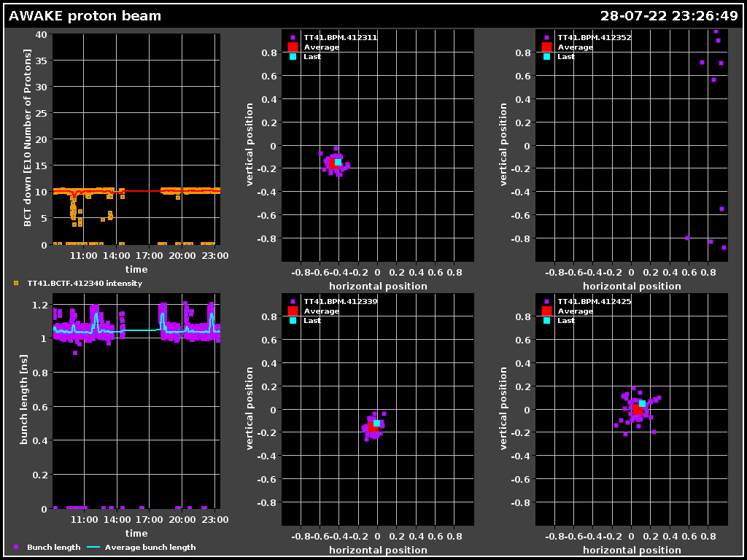Click the purple Bunch length legend marker

click(x=16, y=547)
